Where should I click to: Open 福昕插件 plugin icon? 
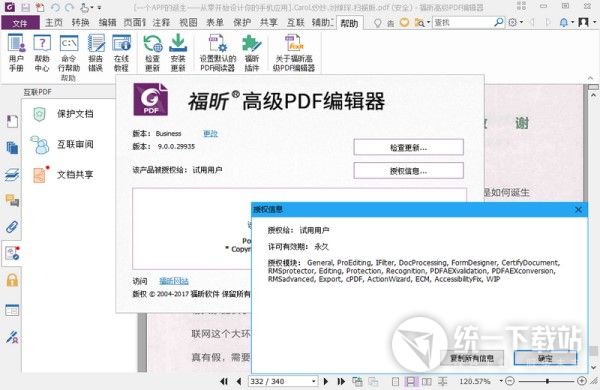click(252, 52)
